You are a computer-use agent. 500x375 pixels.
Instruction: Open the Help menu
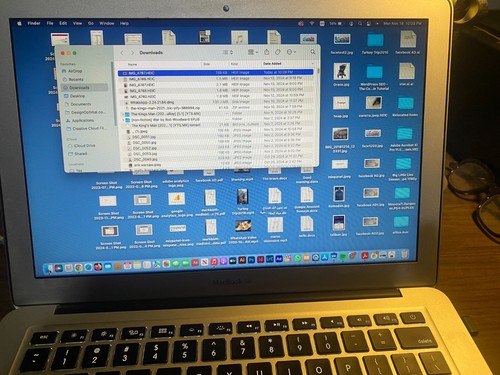(x=124, y=23)
